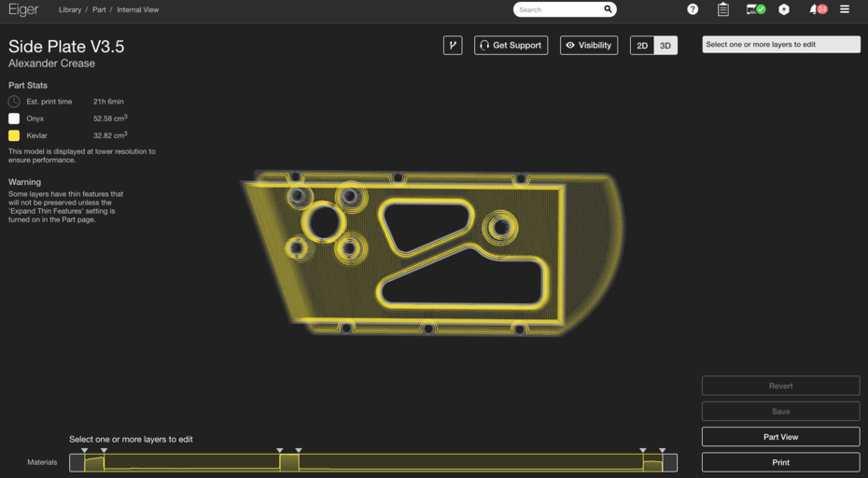Click the Print button
Viewport: 868px width, 478px height.
tap(780, 462)
